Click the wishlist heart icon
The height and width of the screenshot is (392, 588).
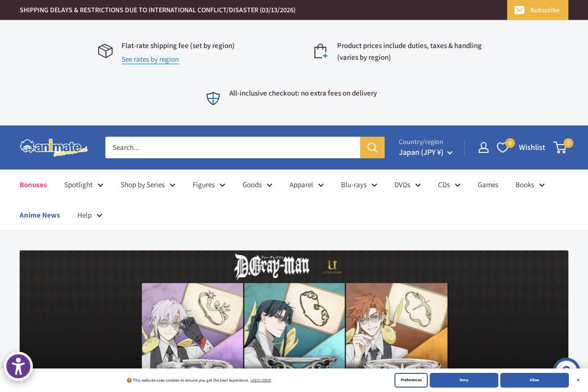click(502, 147)
